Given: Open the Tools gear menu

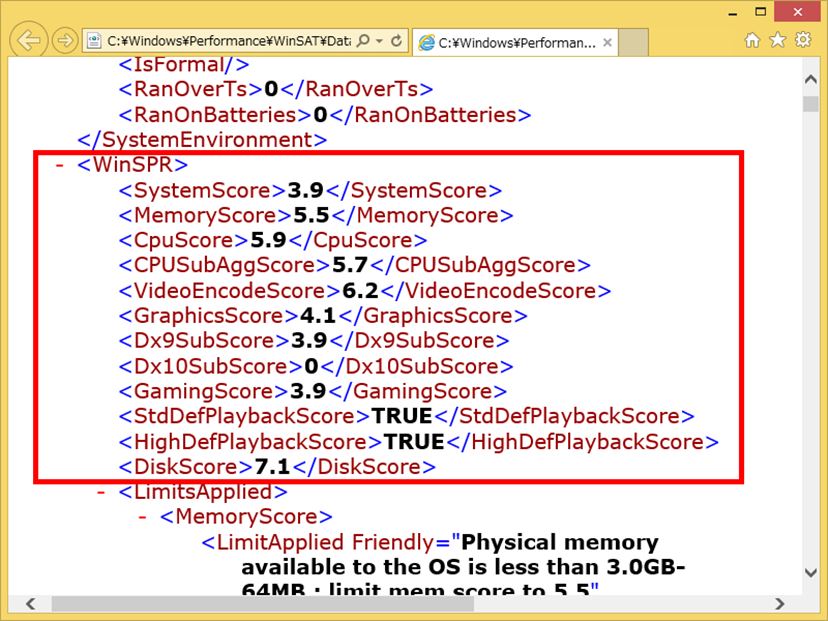Looking at the screenshot, I should (x=803, y=40).
